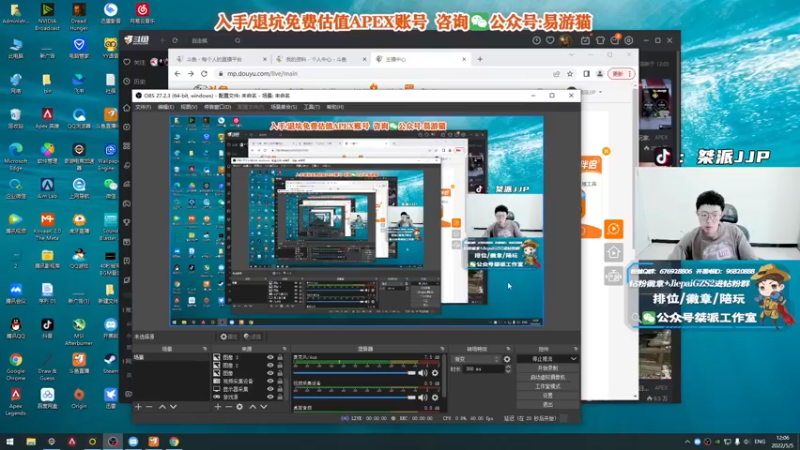The height and width of the screenshot is (450, 800).
Task: Move scene up arrow in scenes panel
Action: click(x=162, y=407)
